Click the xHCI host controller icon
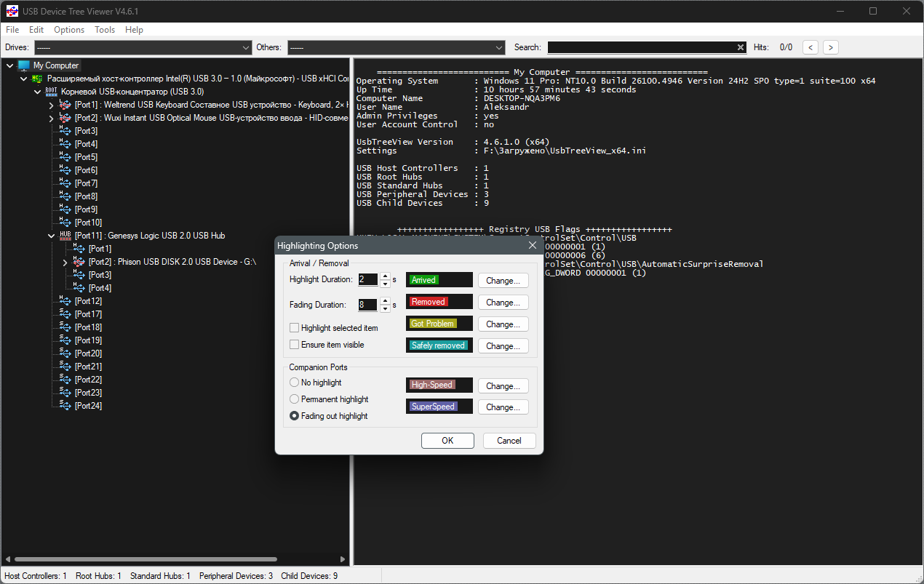 click(37, 79)
